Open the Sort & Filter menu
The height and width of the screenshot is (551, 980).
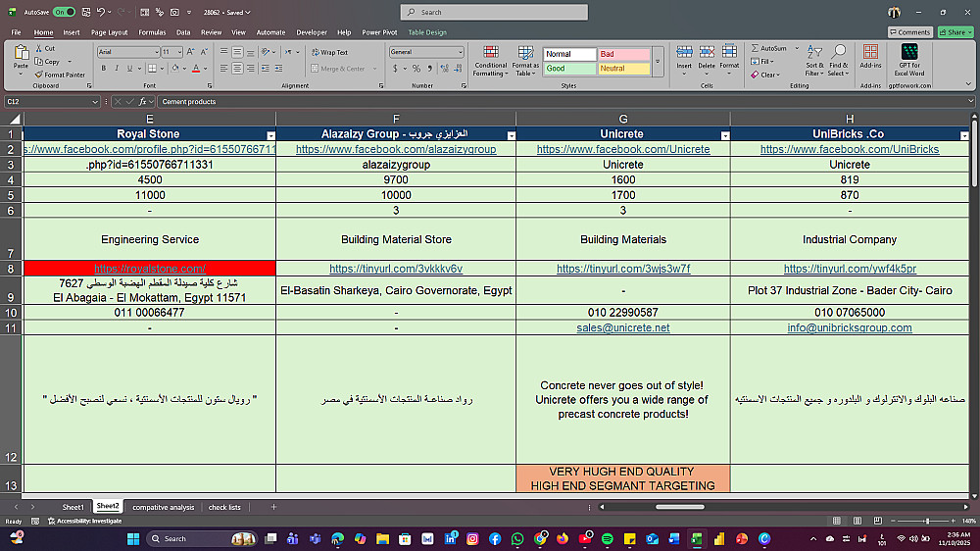814,60
